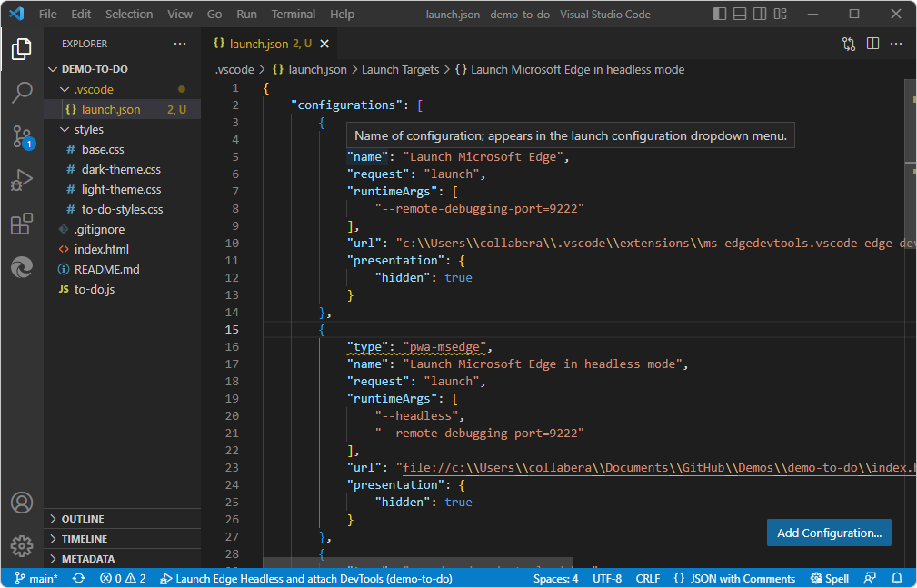Open the Search view
917x588 pixels.
(x=21, y=93)
